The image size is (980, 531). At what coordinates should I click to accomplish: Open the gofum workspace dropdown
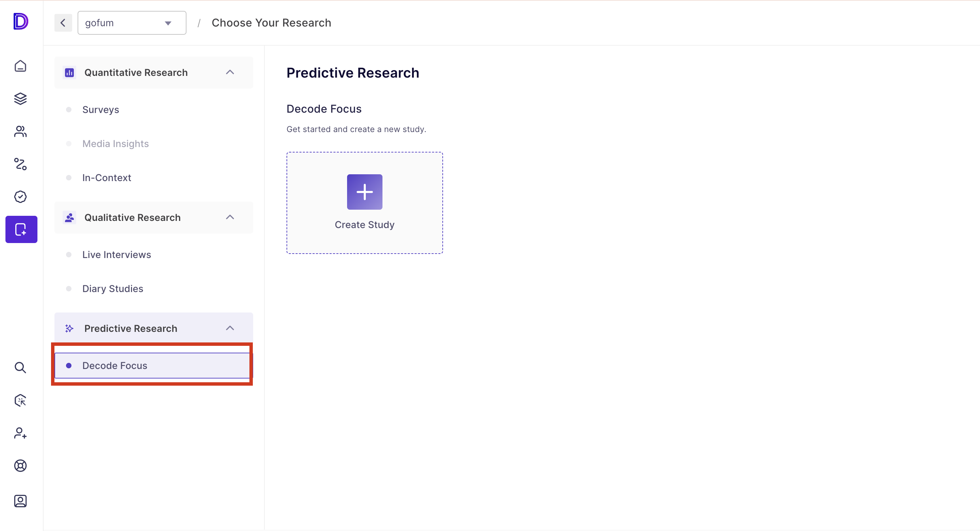(x=132, y=23)
